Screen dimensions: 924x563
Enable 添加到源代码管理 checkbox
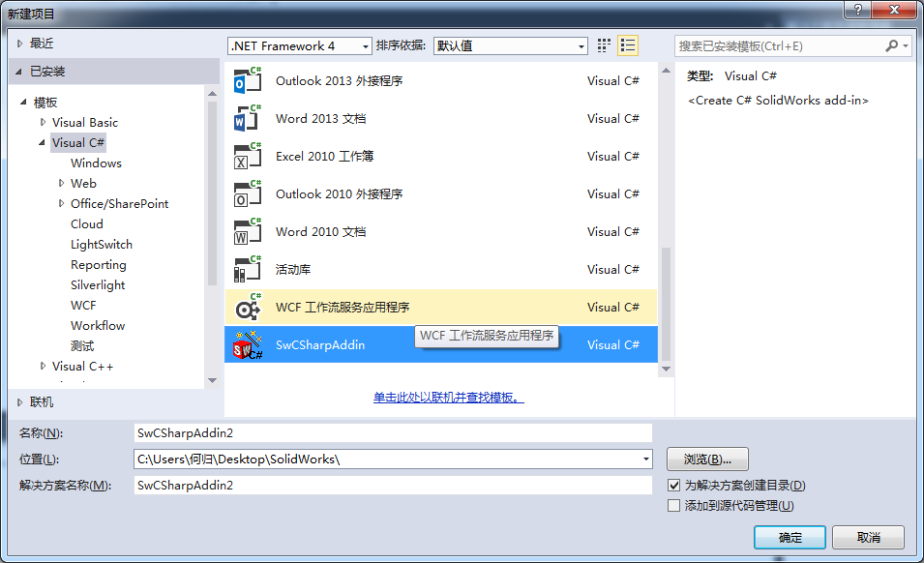click(x=674, y=505)
